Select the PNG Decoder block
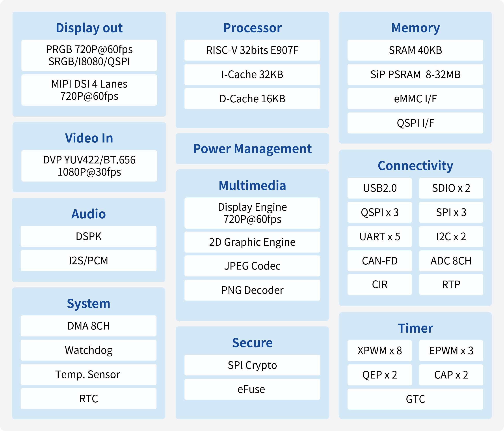Image resolution: width=504 pixels, height=431 pixels. point(252,290)
